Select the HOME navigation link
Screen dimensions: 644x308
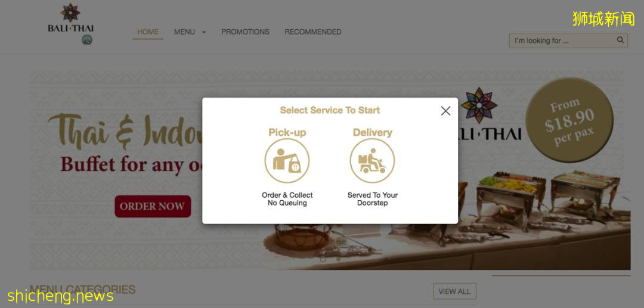coord(148,32)
